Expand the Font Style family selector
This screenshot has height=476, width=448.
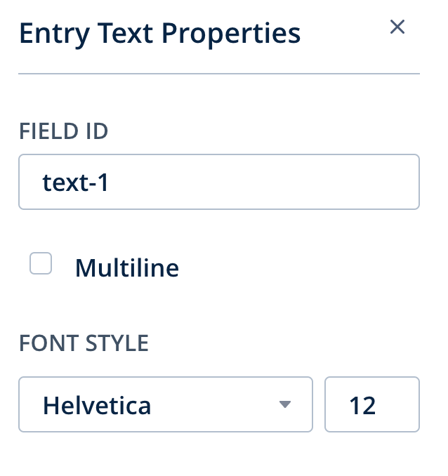tap(165, 404)
